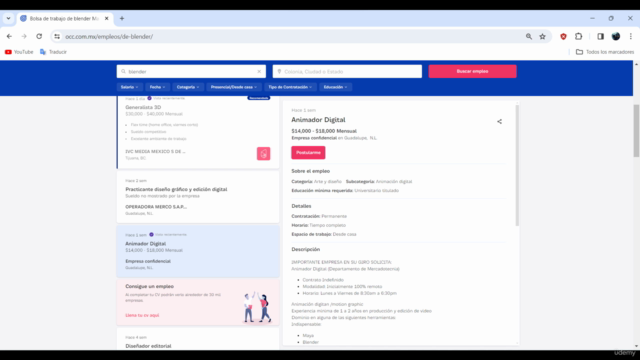Clear the blender search text with the X icon
The width and height of the screenshot is (640, 360).
pyautogui.click(x=259, y=71)
